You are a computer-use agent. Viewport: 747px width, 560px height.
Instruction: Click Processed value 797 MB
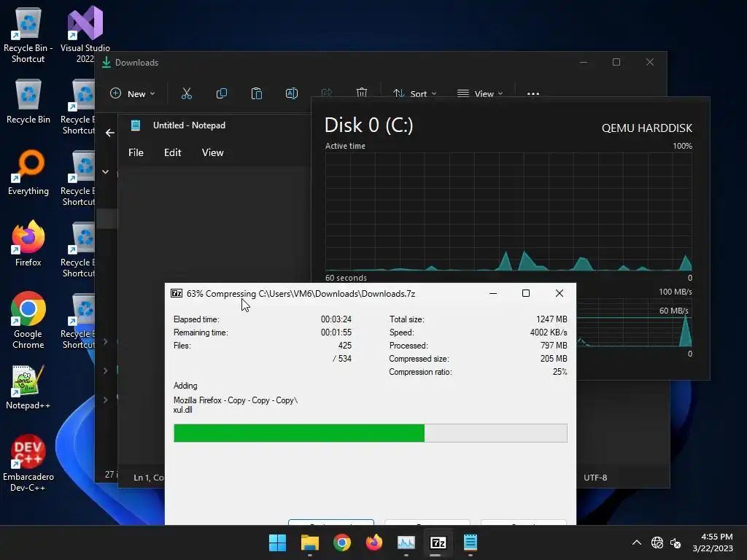pyautogui.click(x=554, y=345)
